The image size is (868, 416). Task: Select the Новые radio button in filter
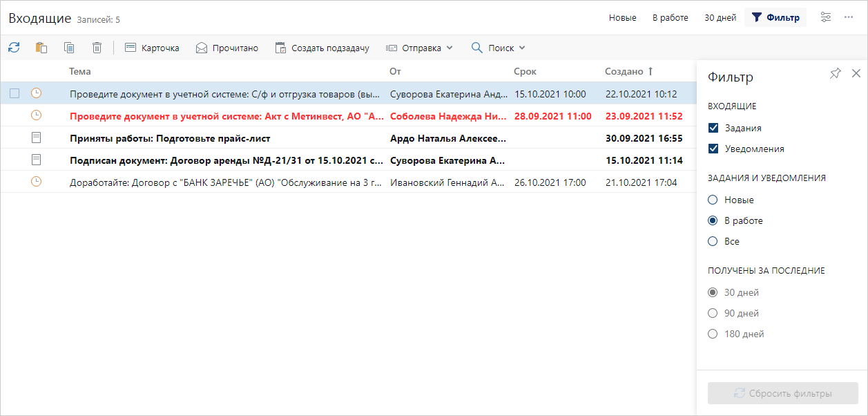pyautogui.click(x=713, y=200)
